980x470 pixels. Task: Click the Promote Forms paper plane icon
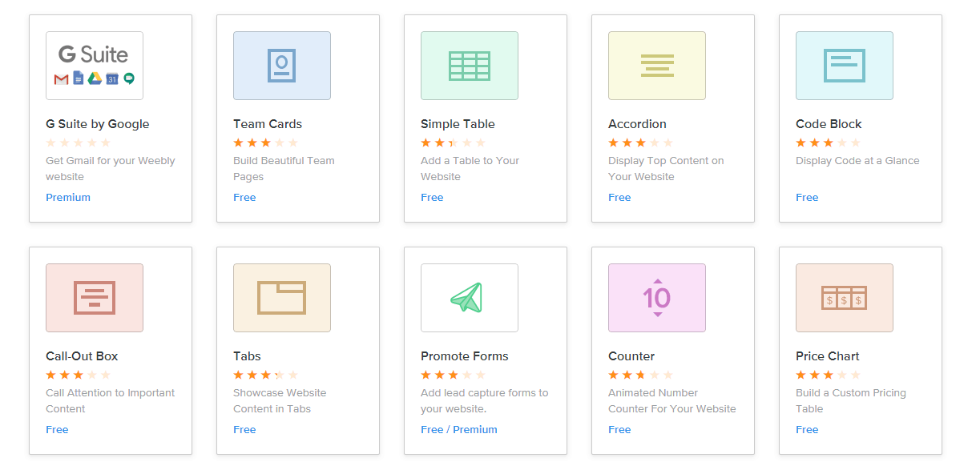tap(470, 298)
